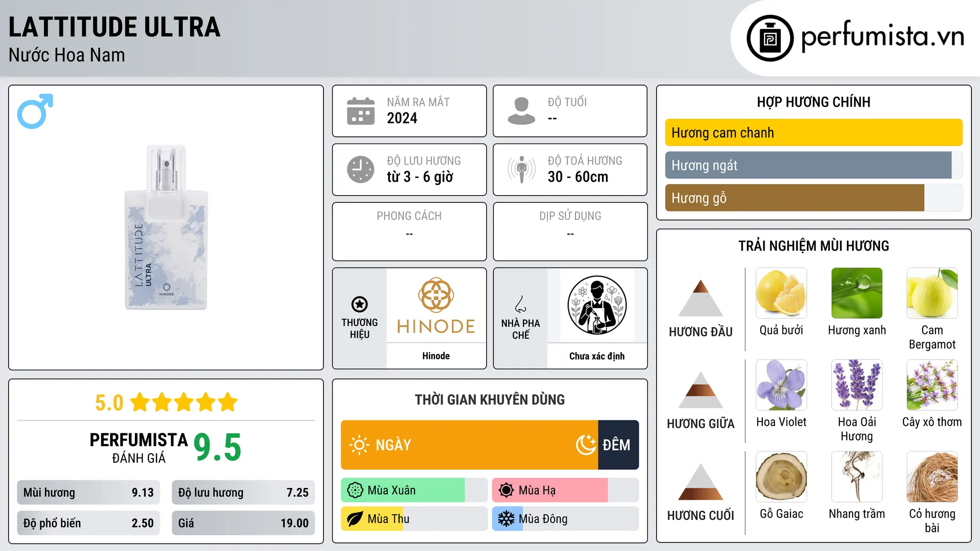Screen dimensions: 980x551
Task: Click the 5.0 user rating number
Action: click(x=109, y=403)
